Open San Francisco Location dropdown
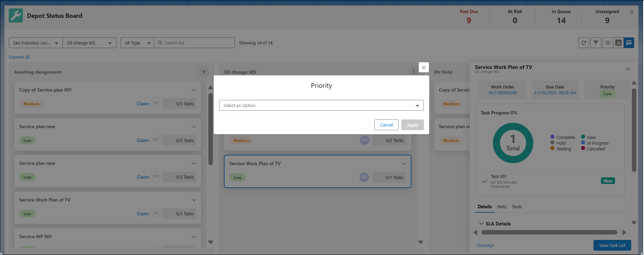 point(36,43)
